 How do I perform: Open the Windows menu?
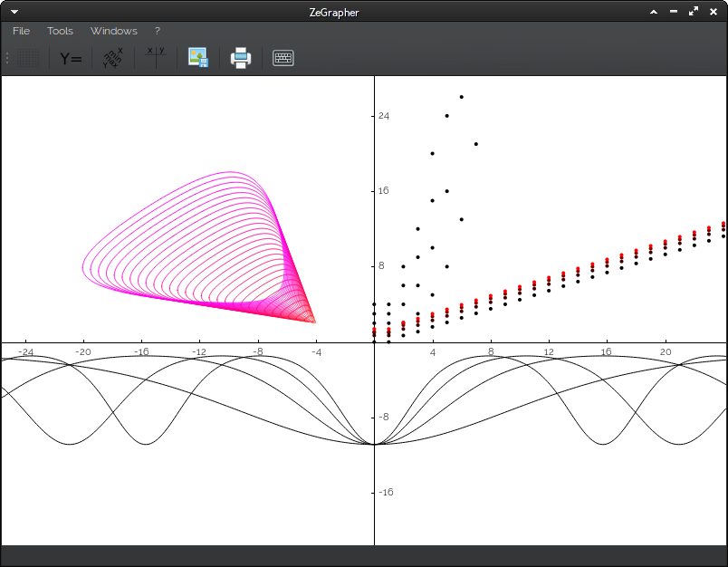click(114, 31)
